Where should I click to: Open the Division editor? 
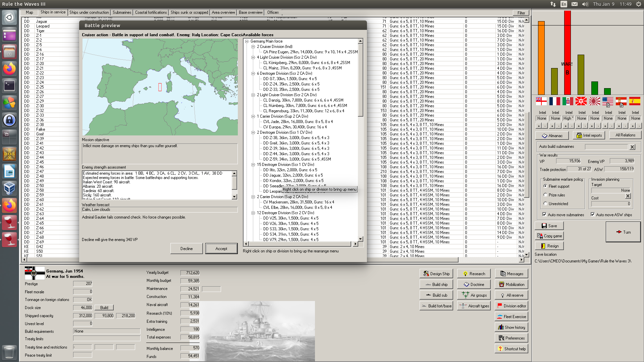[x=511, y=306]
